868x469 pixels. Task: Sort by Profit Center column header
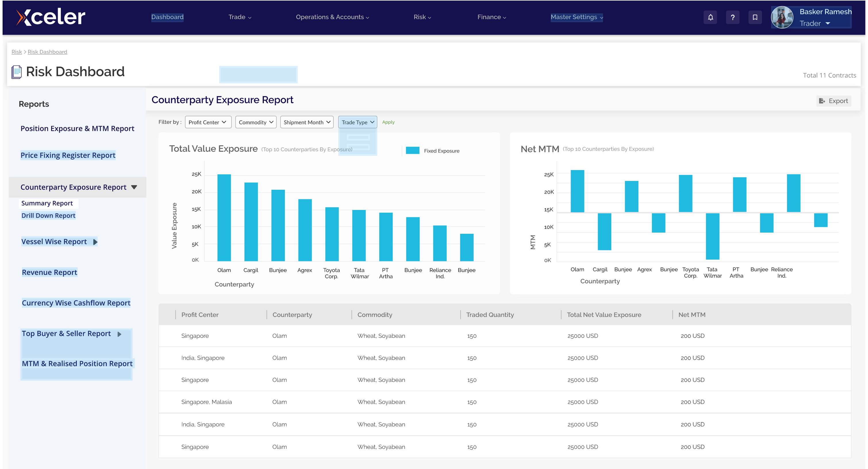tap(200, 315)
